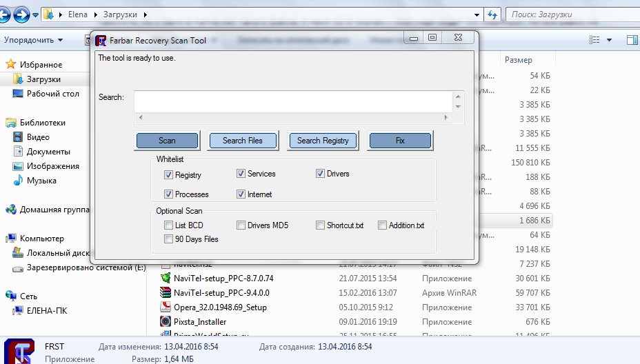Select the NaviTel-setup_PPC-9.4.0.0 WinRAR archive icon
Viewport: 640px width, 364px height.
click(x=166, y=292)
